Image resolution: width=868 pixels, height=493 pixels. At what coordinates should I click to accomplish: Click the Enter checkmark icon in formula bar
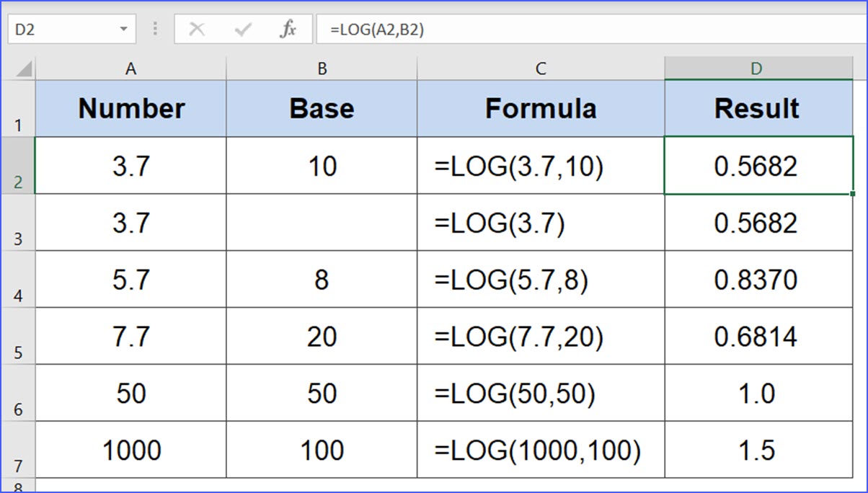(x=243, y=30)
